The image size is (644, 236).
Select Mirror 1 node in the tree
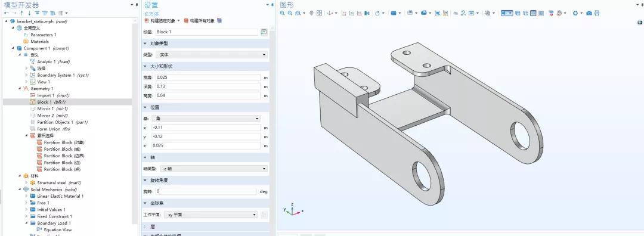[49, 109]
